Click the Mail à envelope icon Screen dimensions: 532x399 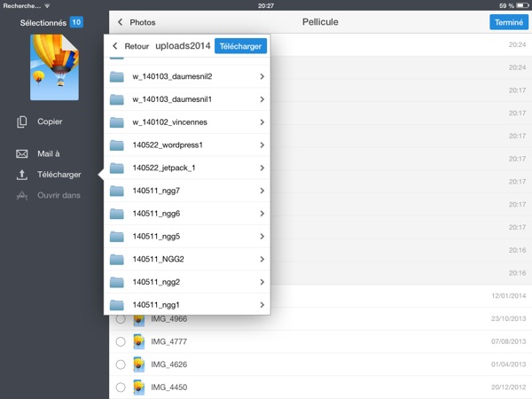click(22, 153)
